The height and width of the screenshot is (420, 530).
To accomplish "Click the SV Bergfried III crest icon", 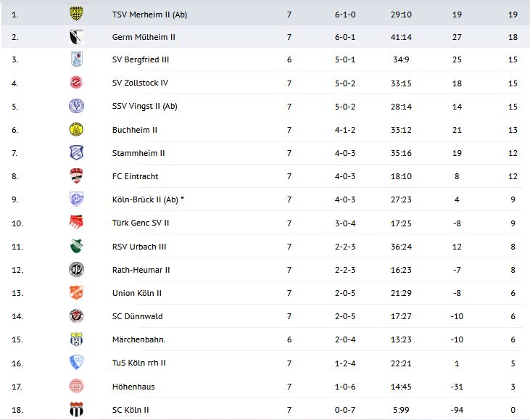I will point(76,59).
